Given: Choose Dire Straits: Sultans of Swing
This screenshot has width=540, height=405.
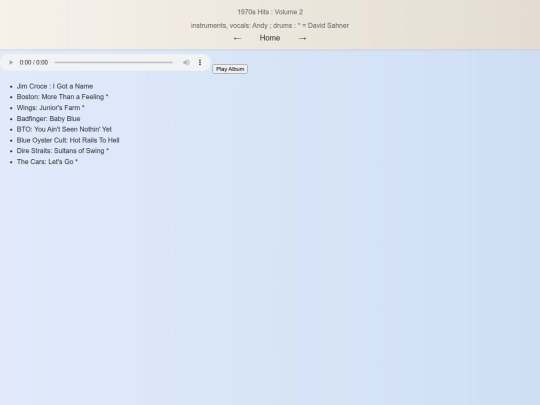Looking at the screenshot, I should (63, 151).
